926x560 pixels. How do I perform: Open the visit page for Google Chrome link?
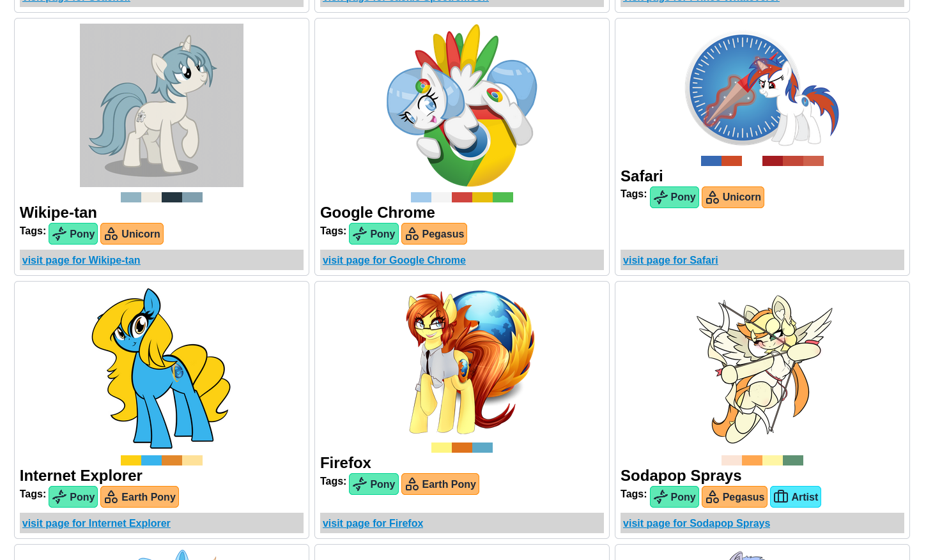[394, 261]
